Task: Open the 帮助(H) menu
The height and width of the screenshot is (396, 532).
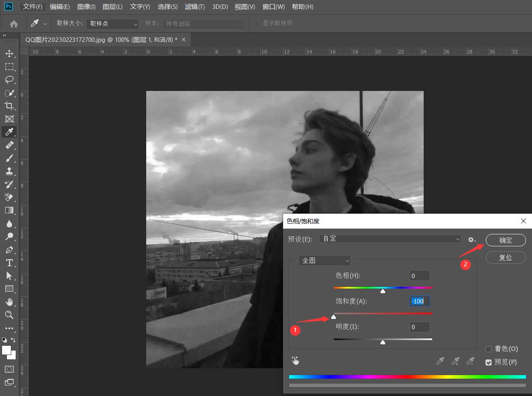Action: tap(302, 7)
